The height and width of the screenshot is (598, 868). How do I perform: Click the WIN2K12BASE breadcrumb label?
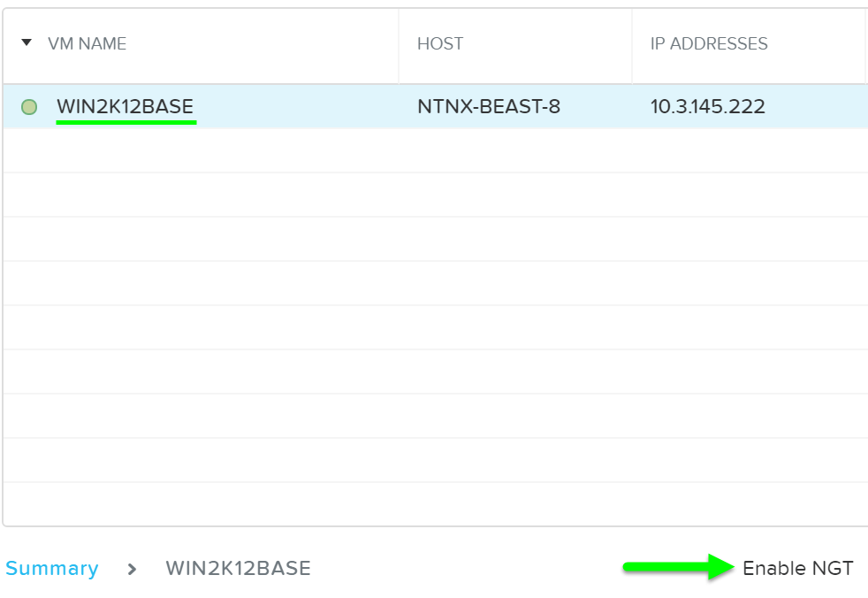tap(238, 568)
